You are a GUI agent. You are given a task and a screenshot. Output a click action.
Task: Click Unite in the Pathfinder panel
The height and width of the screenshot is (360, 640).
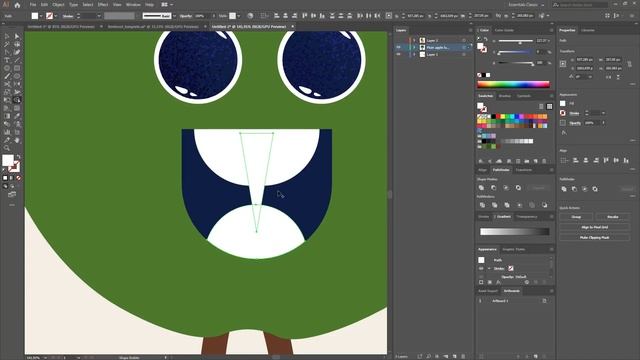[x=481, y=188]
